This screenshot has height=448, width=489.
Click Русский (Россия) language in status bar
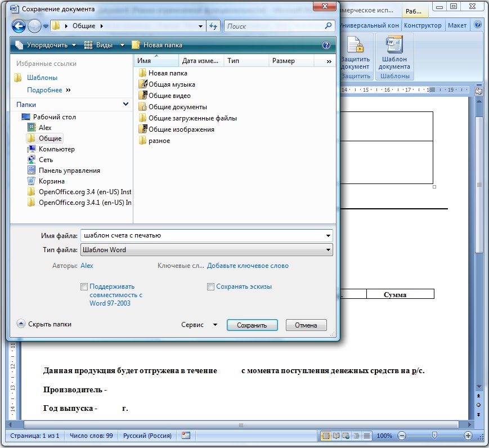click(x=147, y=436)
